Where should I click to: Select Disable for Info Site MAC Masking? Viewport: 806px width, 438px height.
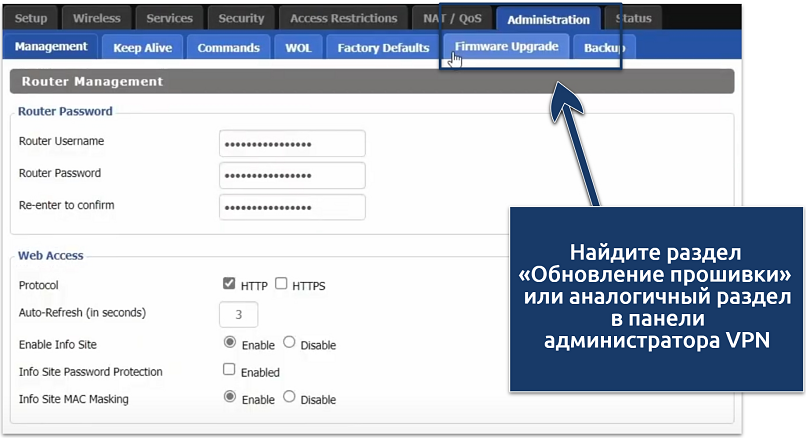coord(289,398)
